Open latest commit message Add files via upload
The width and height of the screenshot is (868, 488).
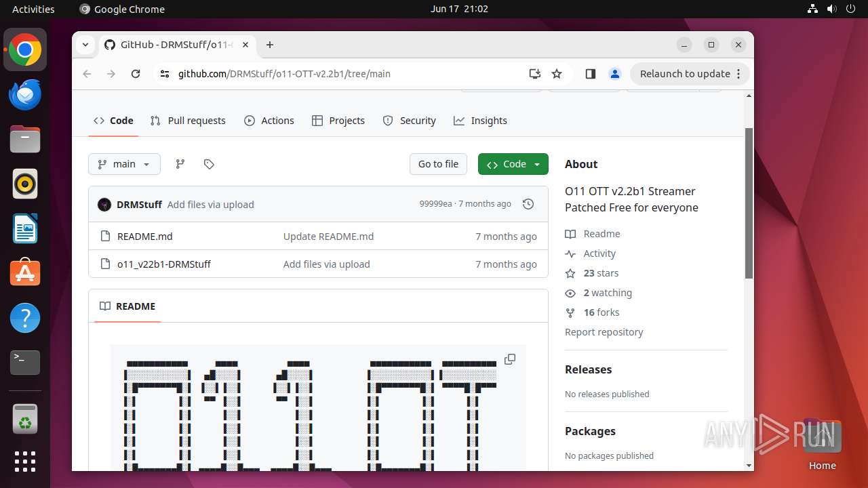click(x=211, y=205)
